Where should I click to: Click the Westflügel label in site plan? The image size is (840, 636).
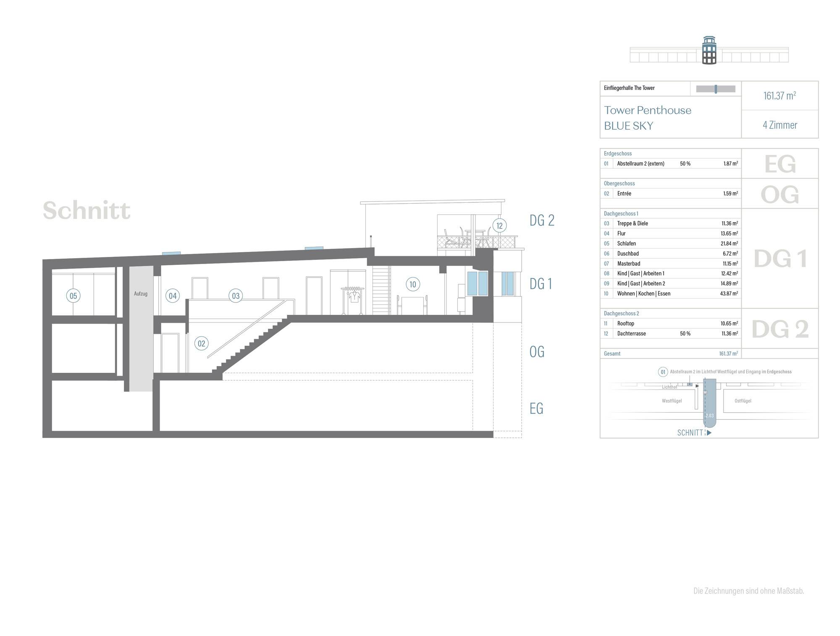click(x=672, y=401)
